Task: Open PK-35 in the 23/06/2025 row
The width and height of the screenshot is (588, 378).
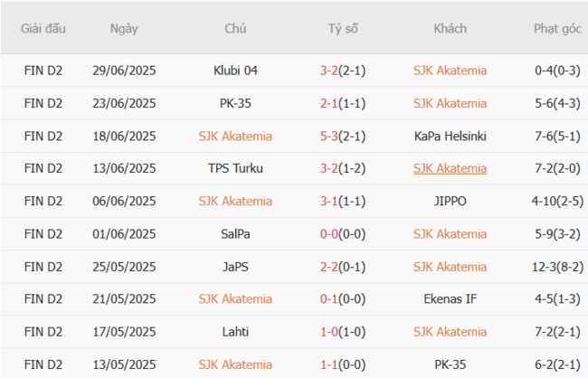Action: [235, 103]
